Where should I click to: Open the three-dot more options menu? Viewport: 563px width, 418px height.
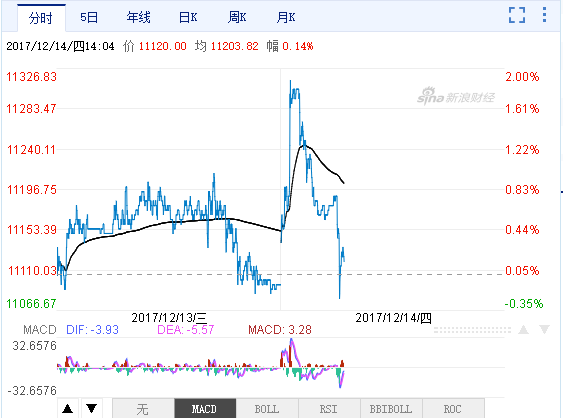point(544,15)
